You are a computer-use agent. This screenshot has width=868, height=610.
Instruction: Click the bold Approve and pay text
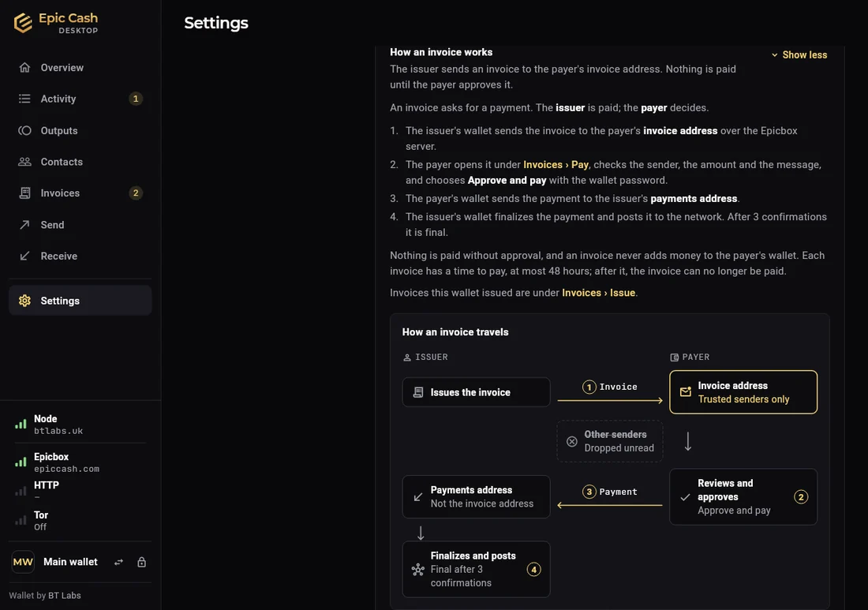[507, 180]
